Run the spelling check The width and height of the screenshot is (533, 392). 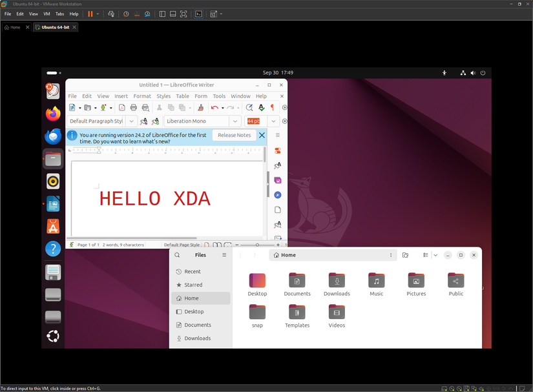262,107
